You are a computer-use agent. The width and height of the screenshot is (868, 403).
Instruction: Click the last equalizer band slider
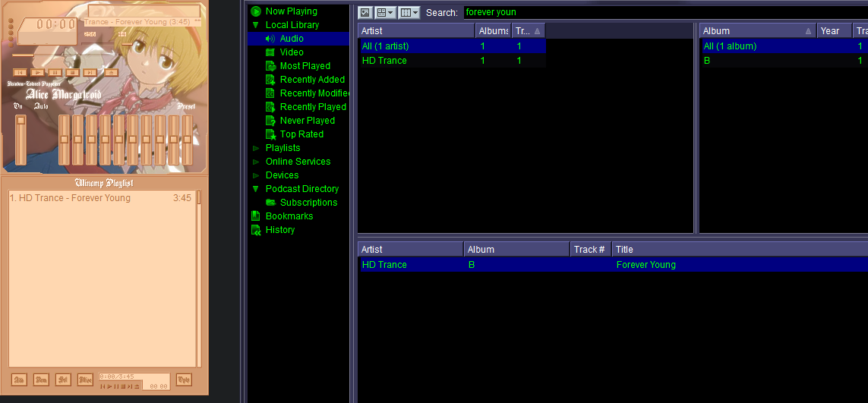pyautogui.click(x=187, y=140)
